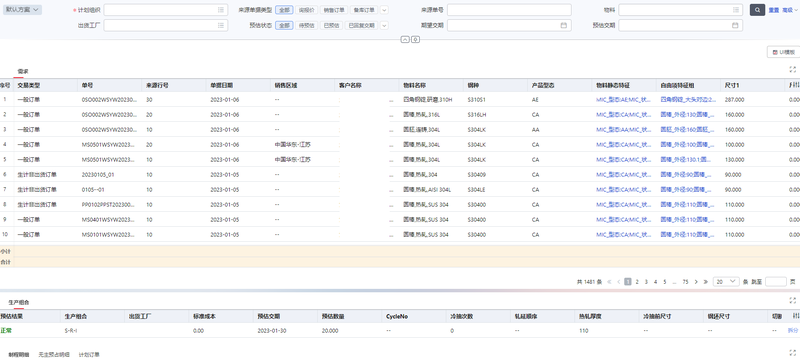Click row 7 order number 0105--01
Screen dimensions: 800x360
(93, 190)
